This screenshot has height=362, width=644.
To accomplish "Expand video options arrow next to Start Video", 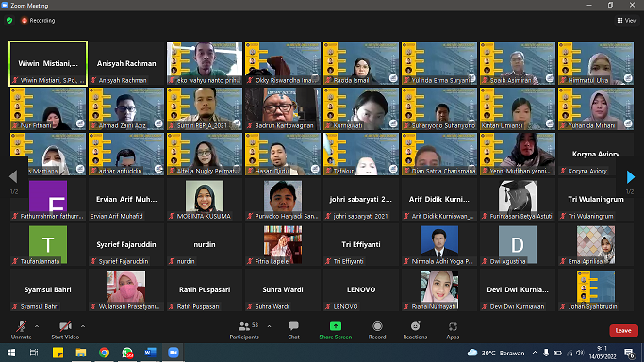I will pos(83,327).
